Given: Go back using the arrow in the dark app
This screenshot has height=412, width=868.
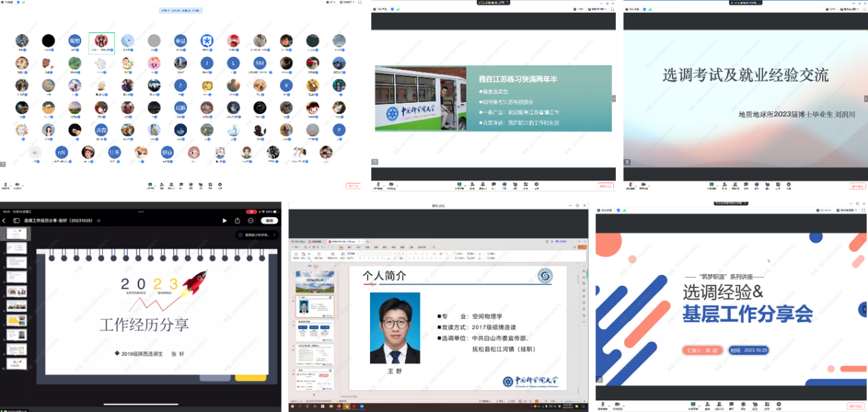Looking at the screenshot, I should pyautogui.click(x=4, y=221).
